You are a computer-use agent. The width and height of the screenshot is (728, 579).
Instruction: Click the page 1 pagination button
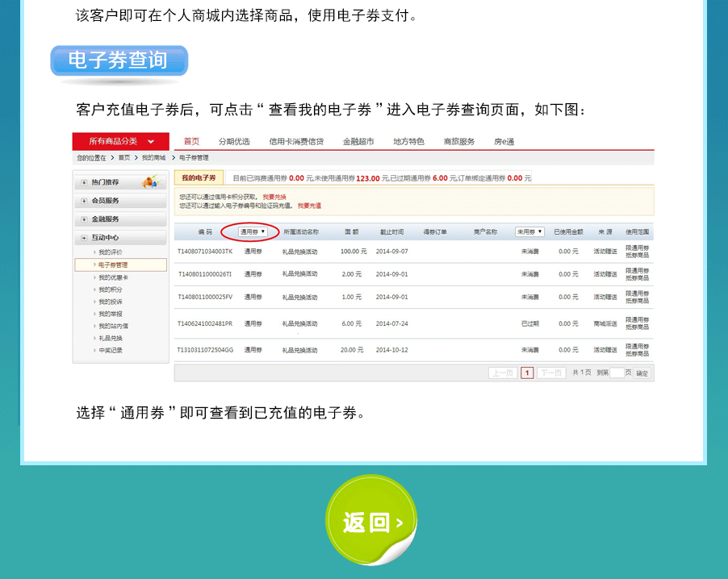pos(527,373)
